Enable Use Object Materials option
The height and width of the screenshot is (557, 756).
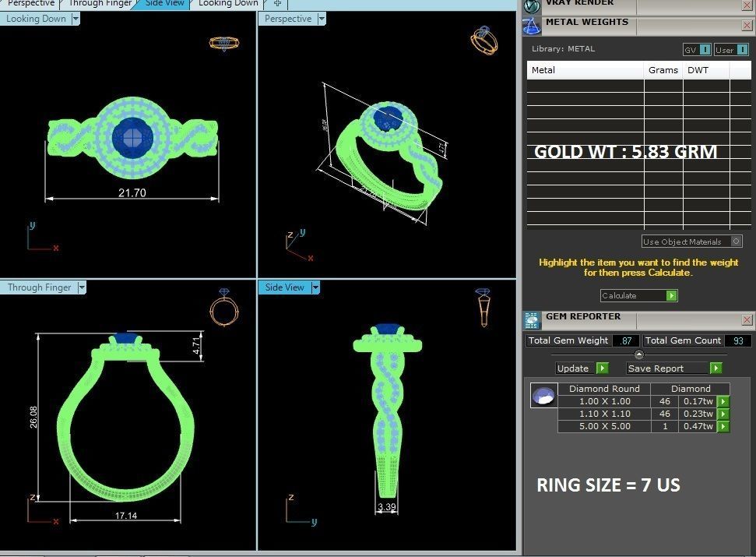pyautogui.click(x=737, y=241)
